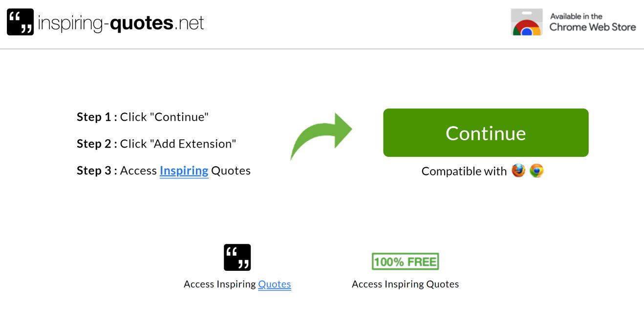Viewport: 644px width, 326px height.
Task: Click the large quote-mark icon at bottom
Action: 237,257
